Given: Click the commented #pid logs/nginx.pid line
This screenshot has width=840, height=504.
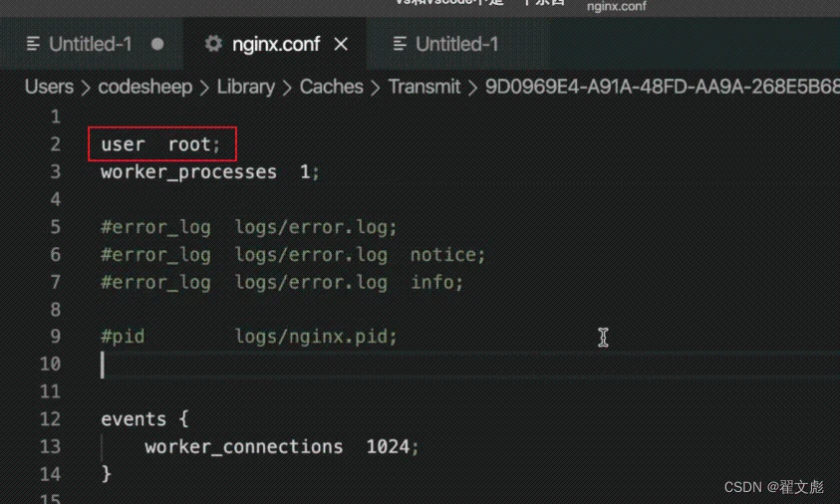Looking at the screenshot, I should 248,337.
